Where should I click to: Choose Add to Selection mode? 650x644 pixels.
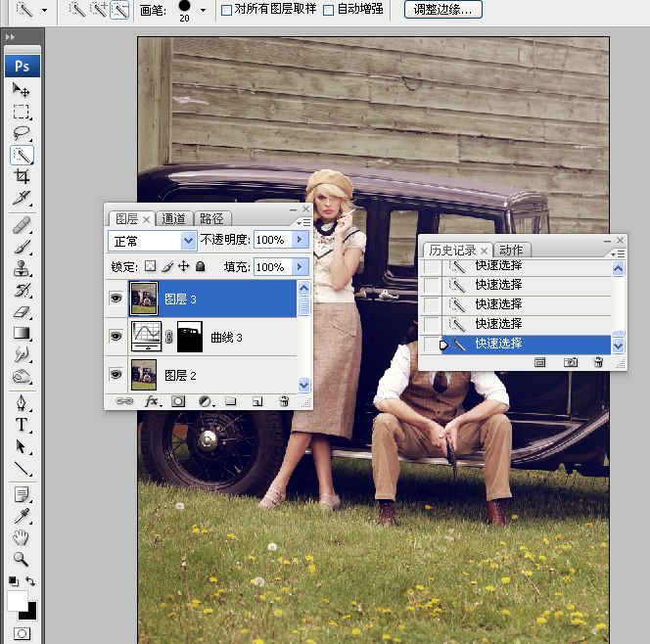pos(99,9)
